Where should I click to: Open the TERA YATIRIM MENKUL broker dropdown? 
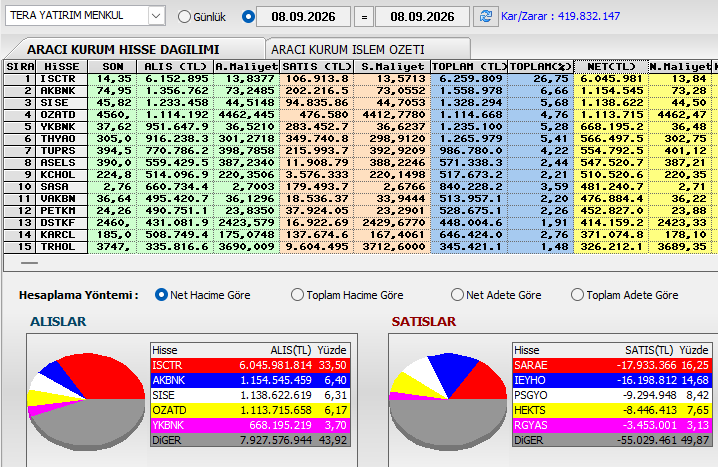click(156, 16)
